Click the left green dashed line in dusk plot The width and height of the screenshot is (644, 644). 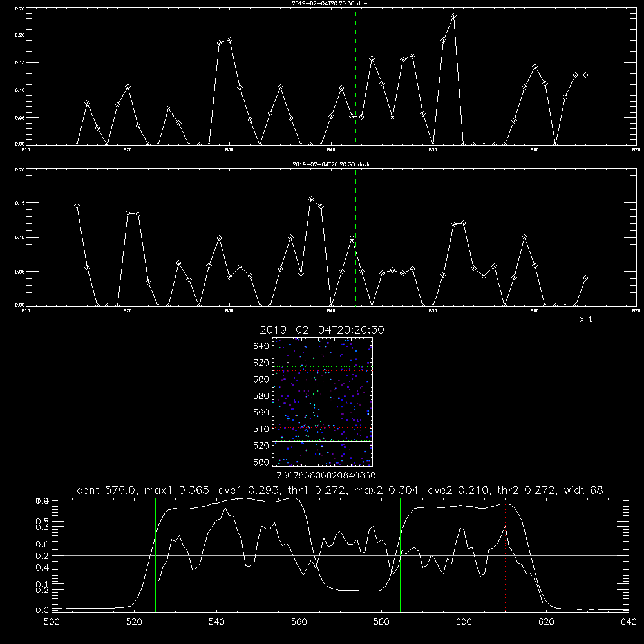[x=205, y=238]
